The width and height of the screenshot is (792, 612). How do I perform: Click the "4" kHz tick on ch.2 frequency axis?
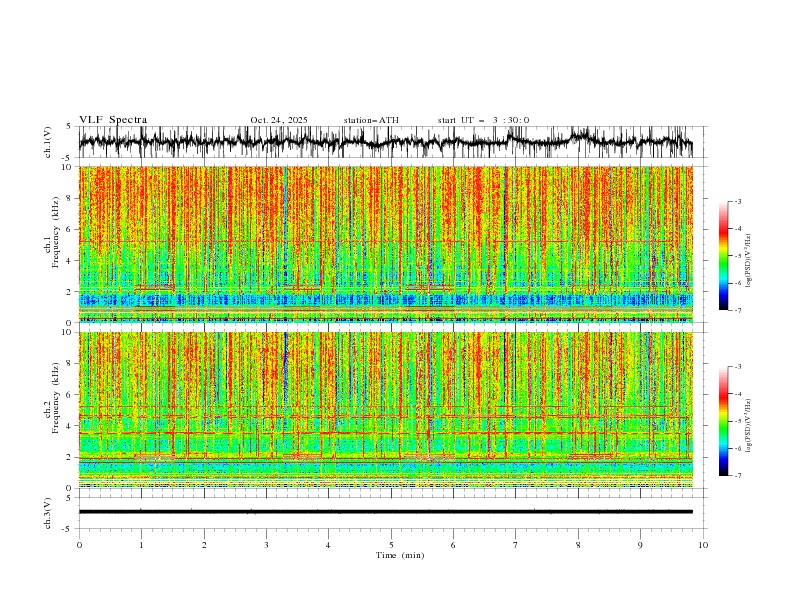coord(70,426)
